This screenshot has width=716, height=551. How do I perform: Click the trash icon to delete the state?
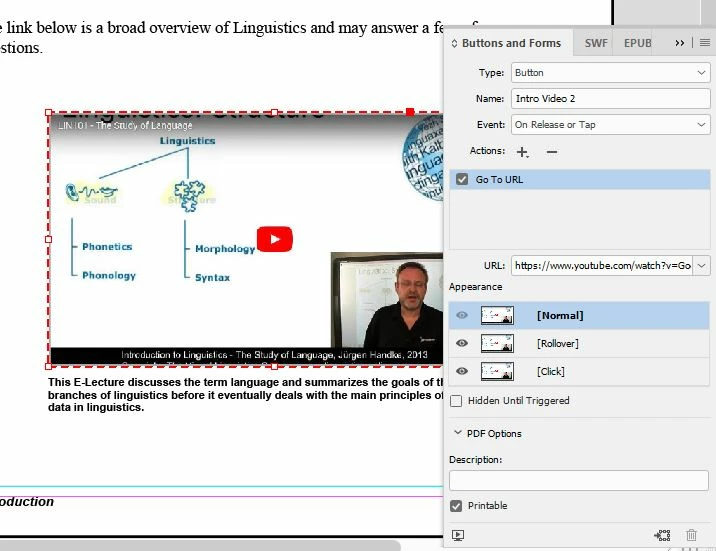(691, 535)
